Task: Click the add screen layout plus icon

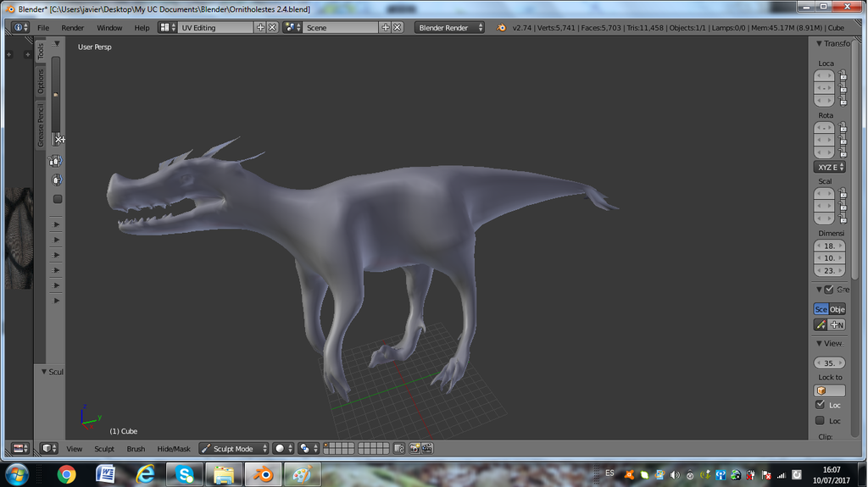Action: click(x=260, y=27)
